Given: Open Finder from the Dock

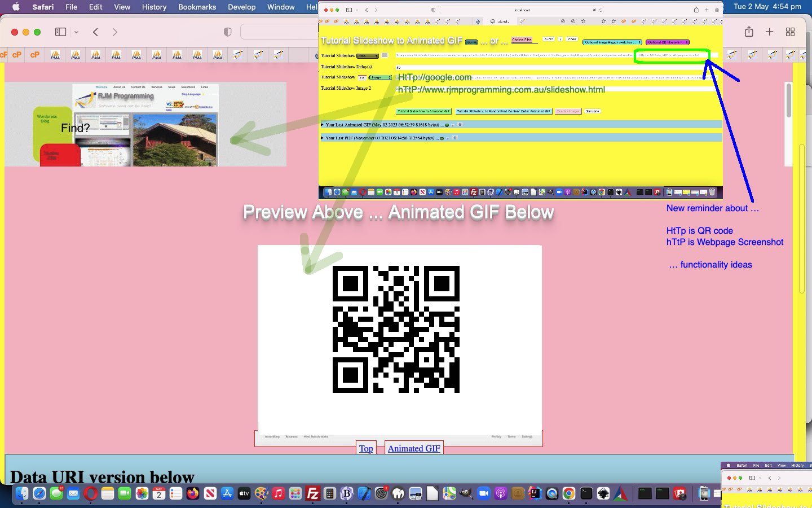Looking at the screenshot, I should 22,493.
